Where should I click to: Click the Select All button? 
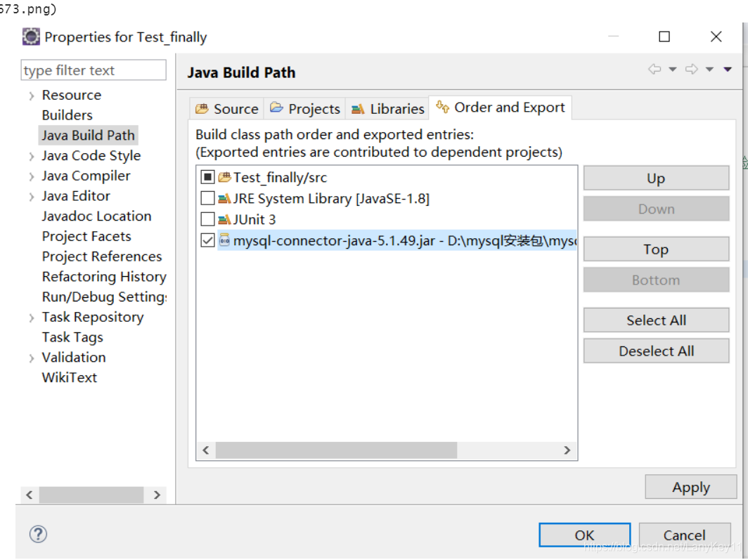tap(656, 320)
